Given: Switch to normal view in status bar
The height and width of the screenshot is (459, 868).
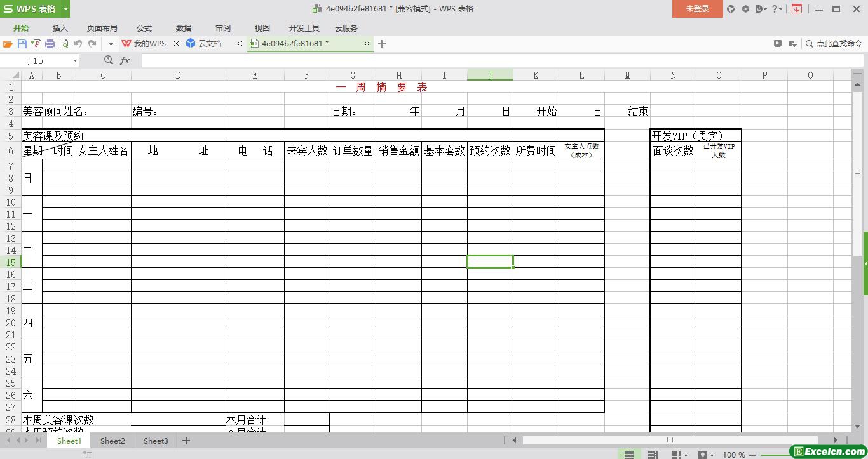Looking at the screenshot, I should pos(629,455).
